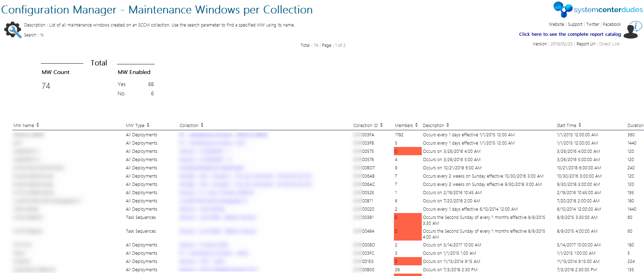
Task: Sort by Collection ID column arrows
Action: 381,125
